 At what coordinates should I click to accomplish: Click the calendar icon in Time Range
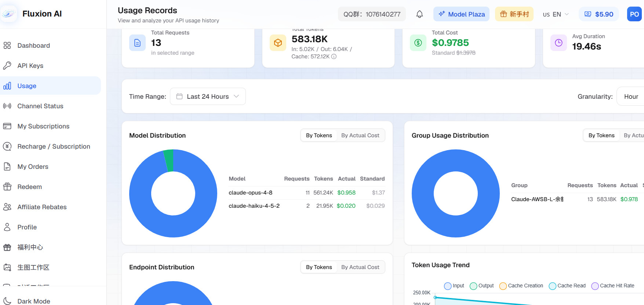pyautogui.click(x=179, y=97)
